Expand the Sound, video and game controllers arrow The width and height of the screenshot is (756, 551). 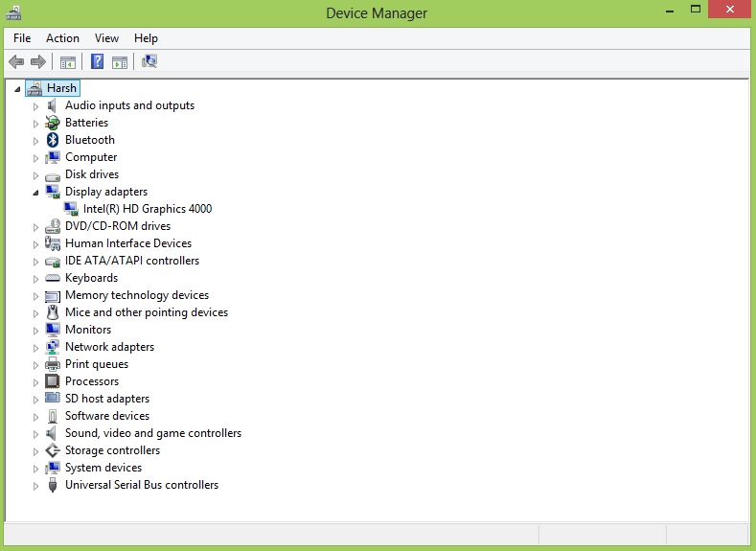[35, 434]
